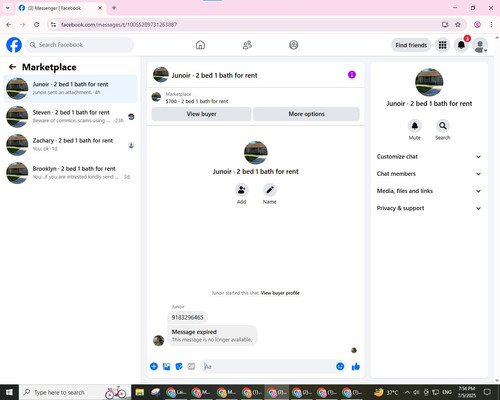Open the Facebook logo home link
The height and width of the screenshot is (400, 500).
(14, 45)
